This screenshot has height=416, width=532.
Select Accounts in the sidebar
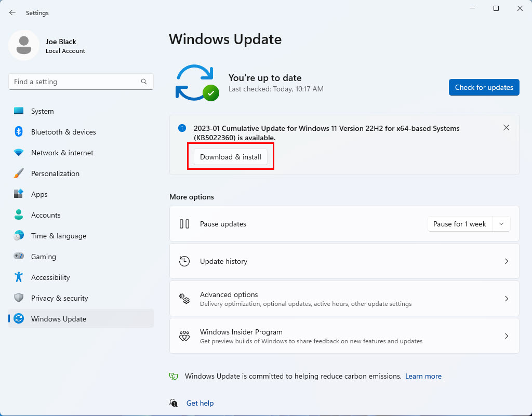point(46,215)
